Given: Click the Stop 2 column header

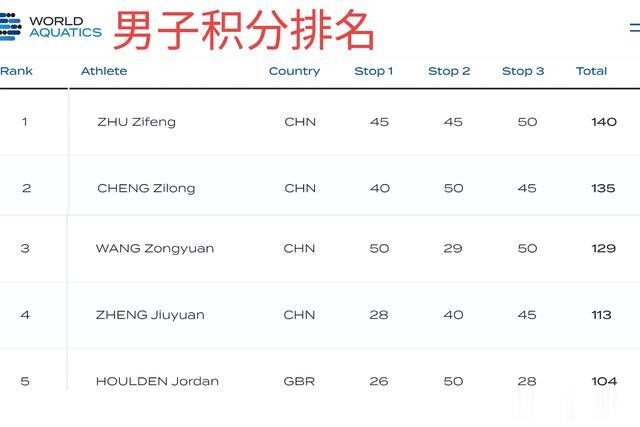Looking at the screenshot, I should click(449, 71).
